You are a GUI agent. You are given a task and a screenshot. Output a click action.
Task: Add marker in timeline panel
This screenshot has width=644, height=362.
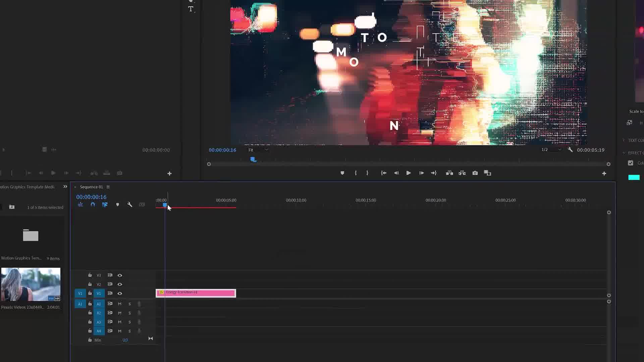coord(117,204)
